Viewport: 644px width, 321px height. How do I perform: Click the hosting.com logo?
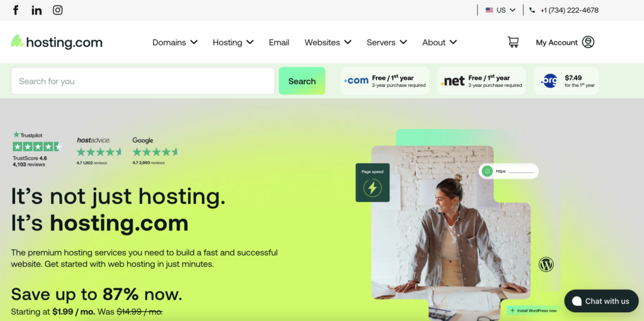[x=57, y=42]
